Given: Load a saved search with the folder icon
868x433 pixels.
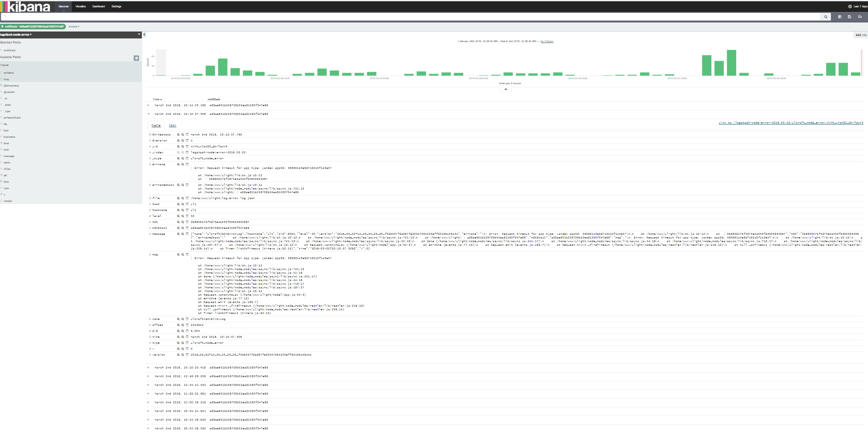Looking at the screenshot, I should point(859,17).
